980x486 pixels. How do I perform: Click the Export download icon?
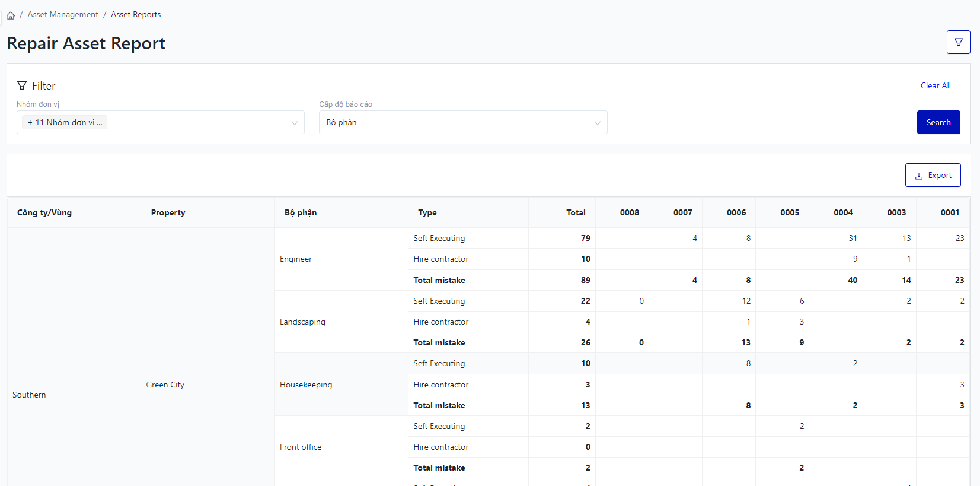pyautogui.click(x=919, y=176)
